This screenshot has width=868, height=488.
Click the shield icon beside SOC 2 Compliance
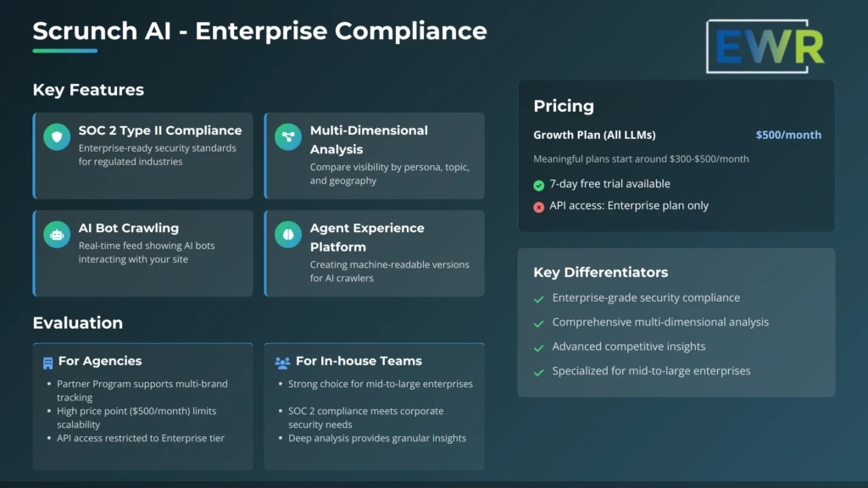tap(57, 137)
